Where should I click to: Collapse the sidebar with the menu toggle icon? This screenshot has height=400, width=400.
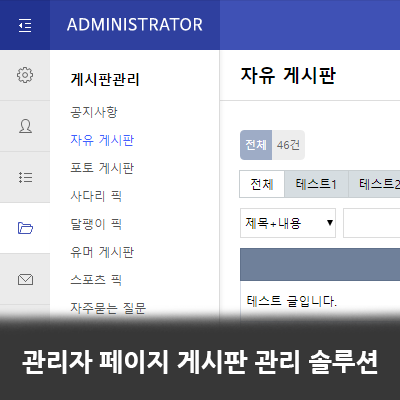pos(25,25)
